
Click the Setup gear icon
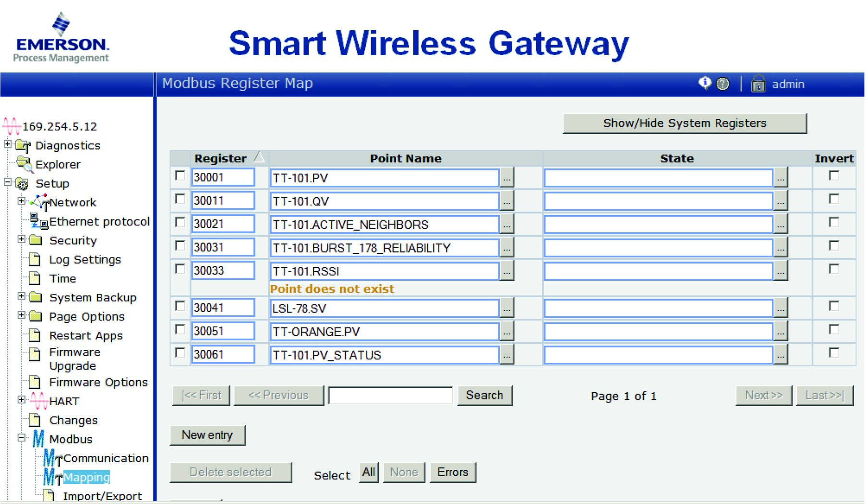click(22, 184)
